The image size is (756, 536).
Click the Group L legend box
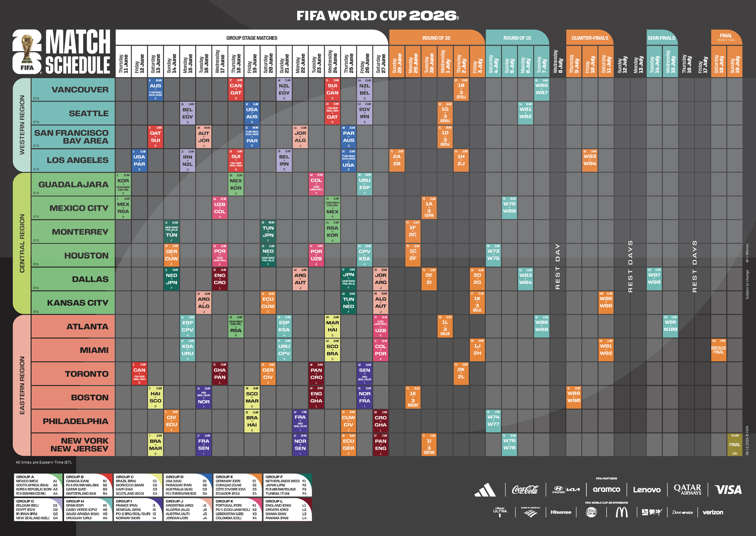tap(287, 510)
